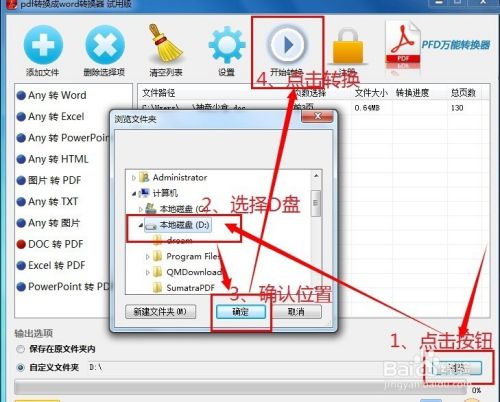Click 取消 to cancel dialog

point(296,312)
